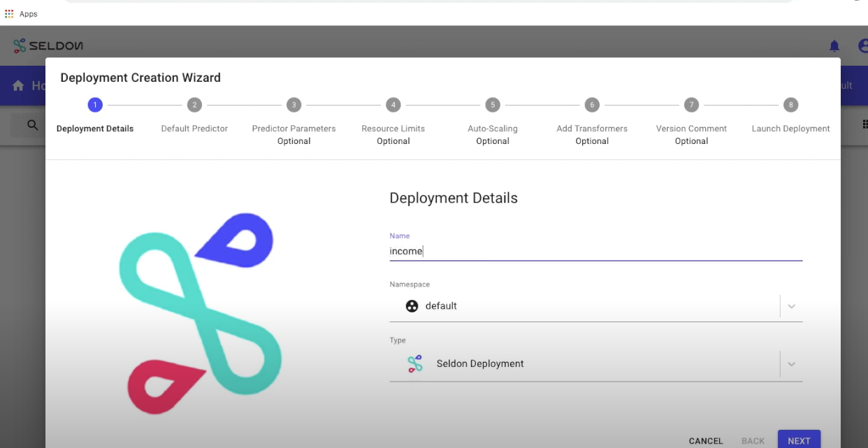The height and width of the screenshot is (448, 868).
Task: Open the Apps shortcut in the bookmarks bar
Action: point(21,13)
